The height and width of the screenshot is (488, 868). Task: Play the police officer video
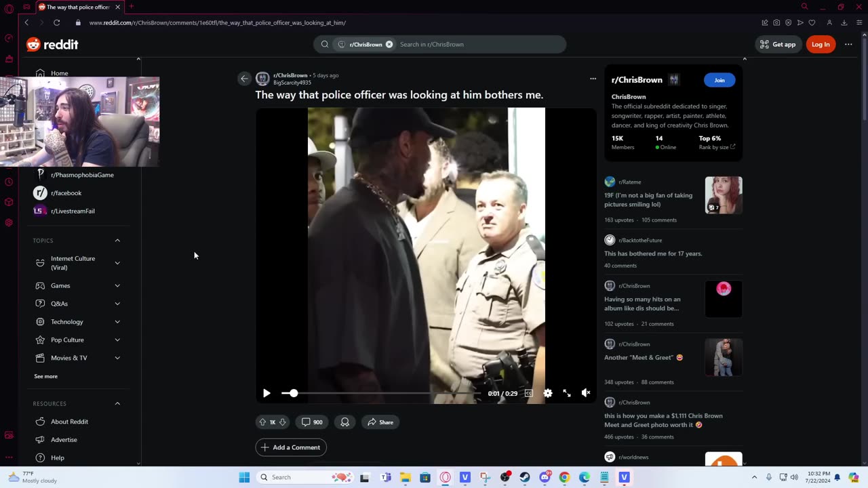pyautogui.click(x=267, y=393)
